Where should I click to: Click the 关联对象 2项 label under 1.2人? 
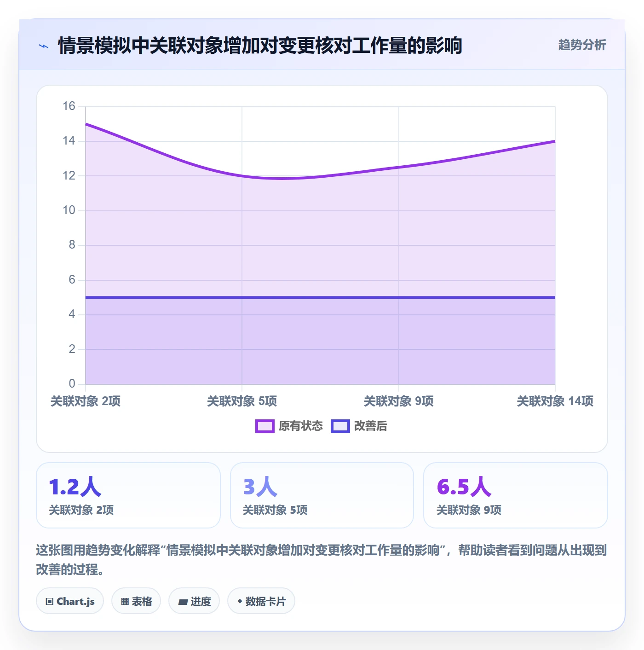tap(81, 510)
